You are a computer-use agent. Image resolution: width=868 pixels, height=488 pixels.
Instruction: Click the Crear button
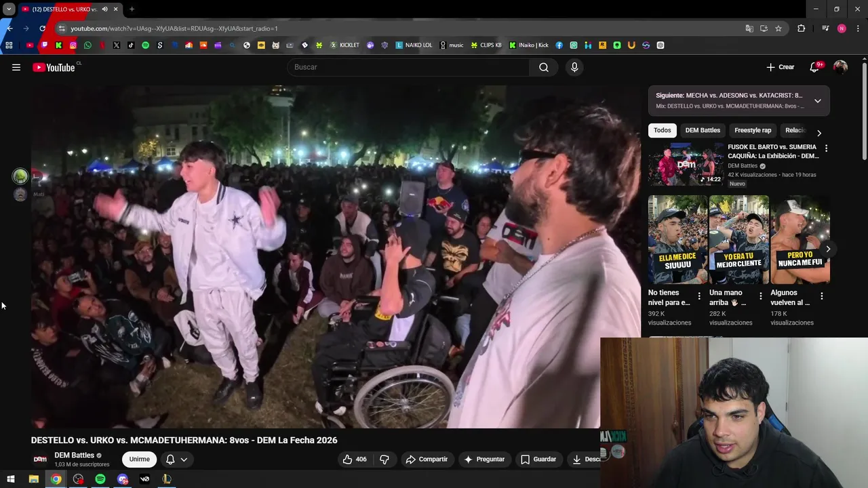pos(780,67)
